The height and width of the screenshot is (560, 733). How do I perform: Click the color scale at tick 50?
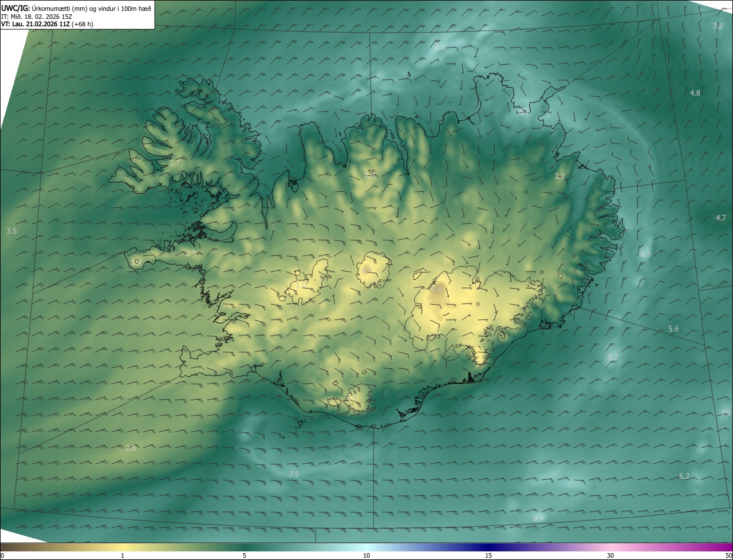728,555
